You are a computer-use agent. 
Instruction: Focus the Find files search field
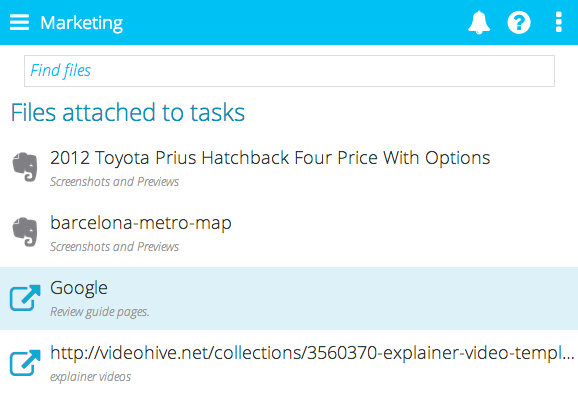pyautogui.click(x=289, y=71)
